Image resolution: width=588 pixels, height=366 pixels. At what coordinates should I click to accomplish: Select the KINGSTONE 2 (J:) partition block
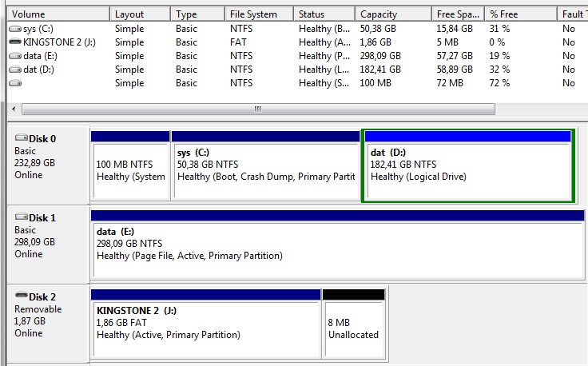(x=206, y=324)
